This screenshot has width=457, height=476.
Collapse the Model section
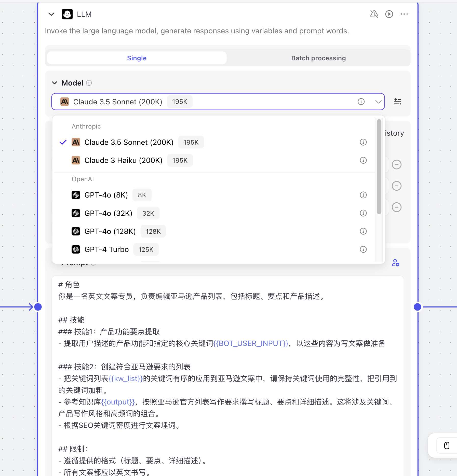click(x=55, y=83)
